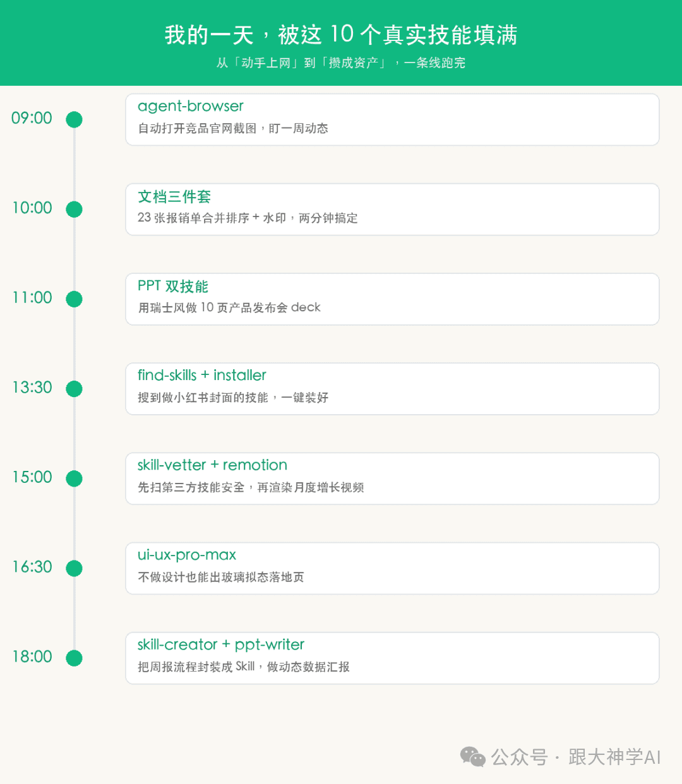
Task: Open the find-skills + installer card
Action: (x=392, y=389)
